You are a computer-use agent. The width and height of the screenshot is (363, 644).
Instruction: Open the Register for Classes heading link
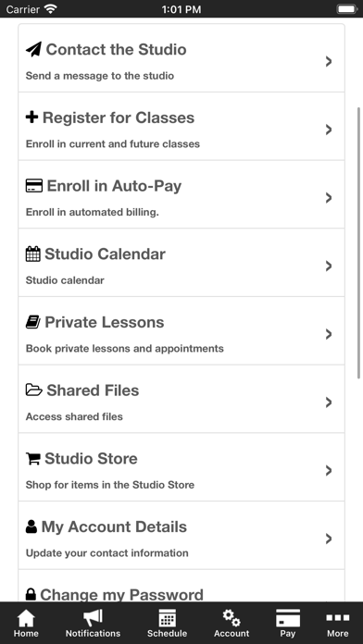click(119, 118)
